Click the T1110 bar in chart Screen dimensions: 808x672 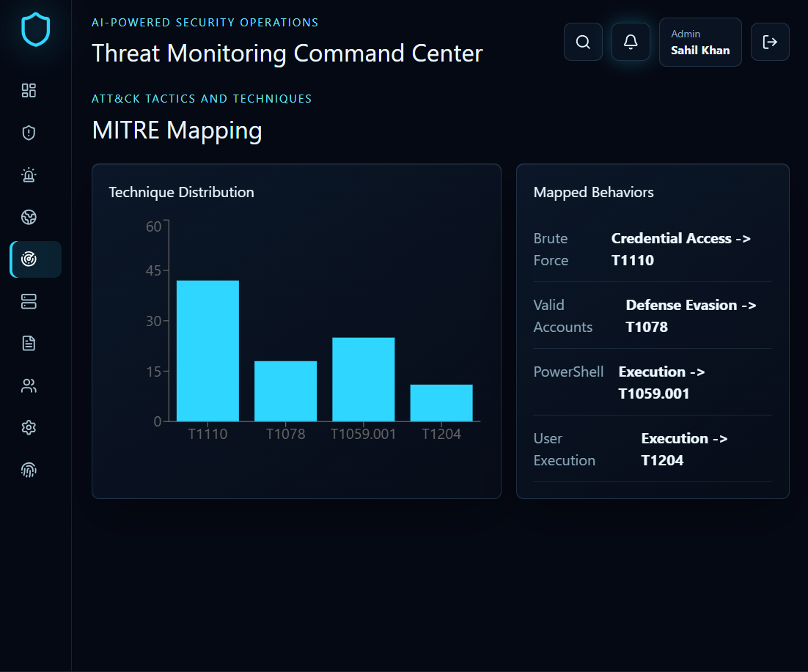tap(207, 351)
